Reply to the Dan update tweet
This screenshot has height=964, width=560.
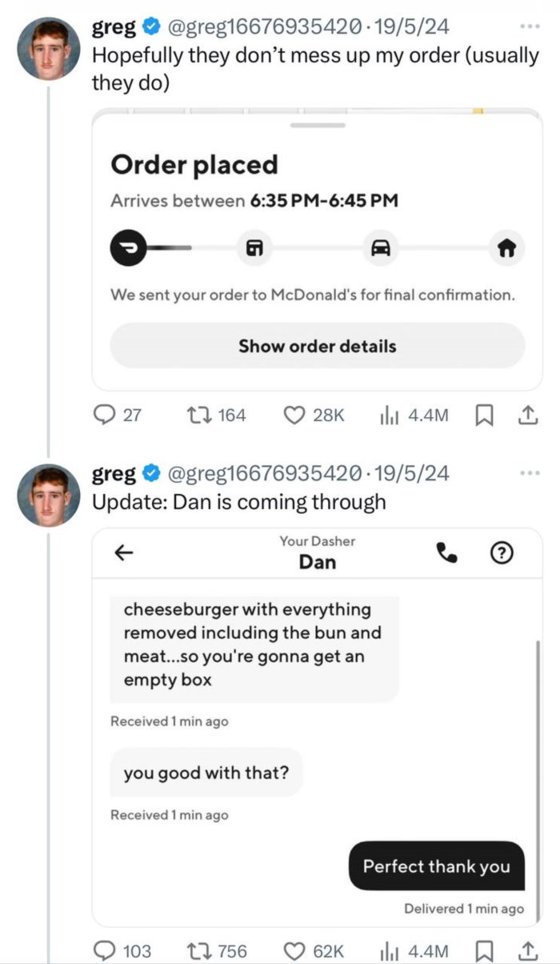tap(106, 950)
